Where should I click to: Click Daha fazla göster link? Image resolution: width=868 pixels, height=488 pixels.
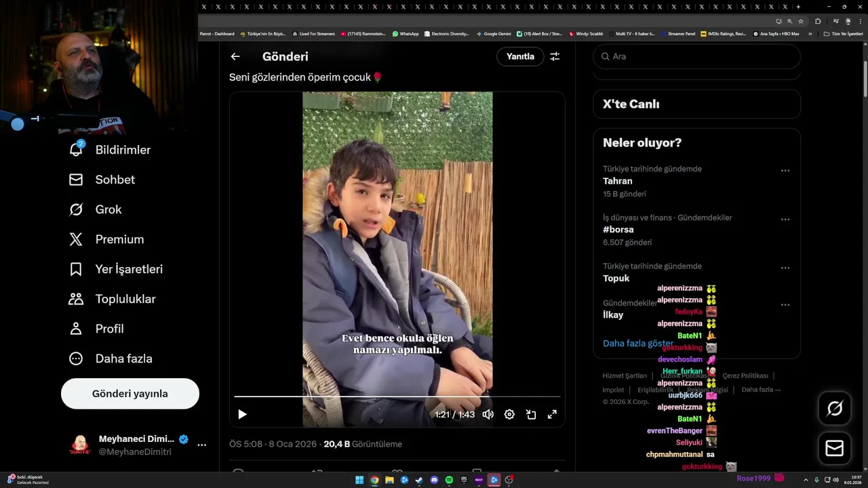638,344
